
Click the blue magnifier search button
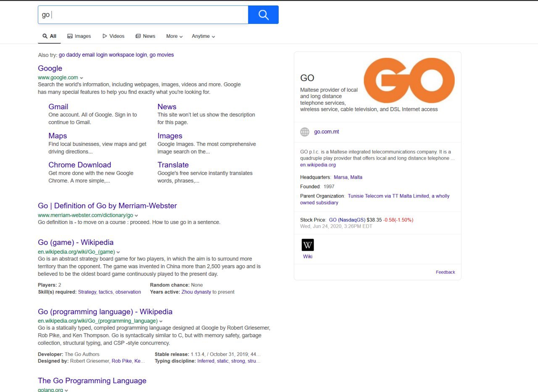263,15
